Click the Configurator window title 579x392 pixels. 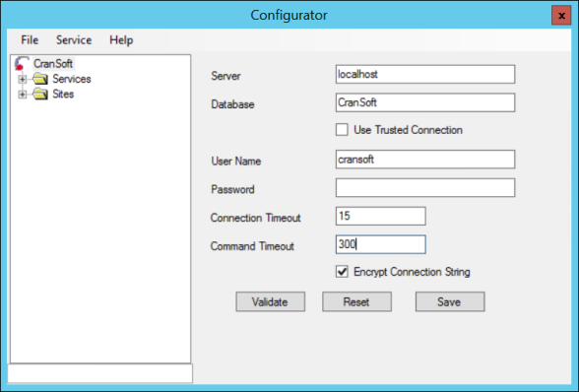(x=289, y=15)
